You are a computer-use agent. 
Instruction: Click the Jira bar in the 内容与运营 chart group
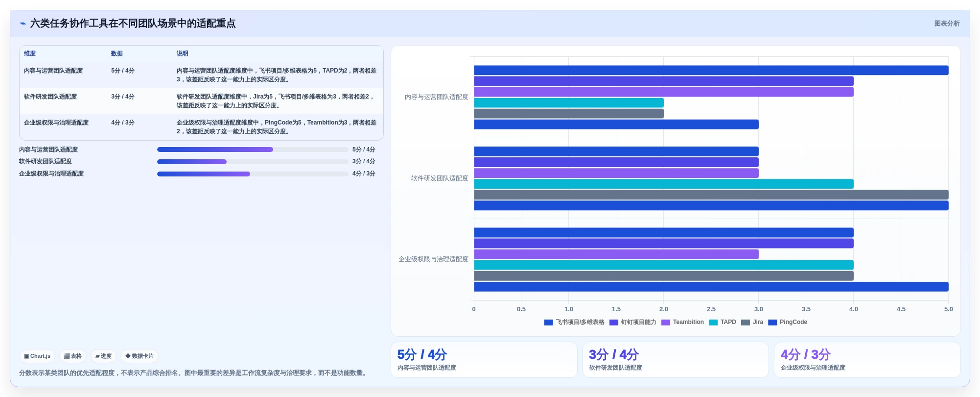click(x=569, y=113)
